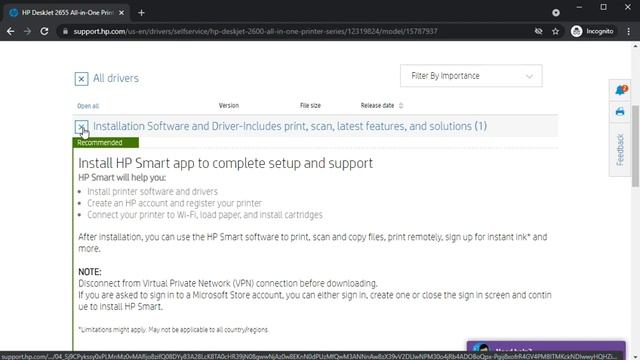
Task: Reload the HP support page
Action: 44,31
